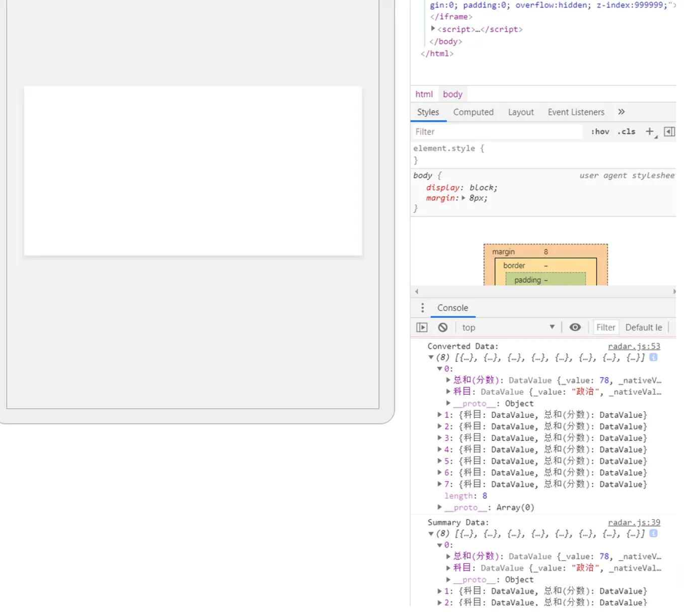Collapse item 0 in Summary Data
This screenshot has height=616, width=684.
[439, 545]
